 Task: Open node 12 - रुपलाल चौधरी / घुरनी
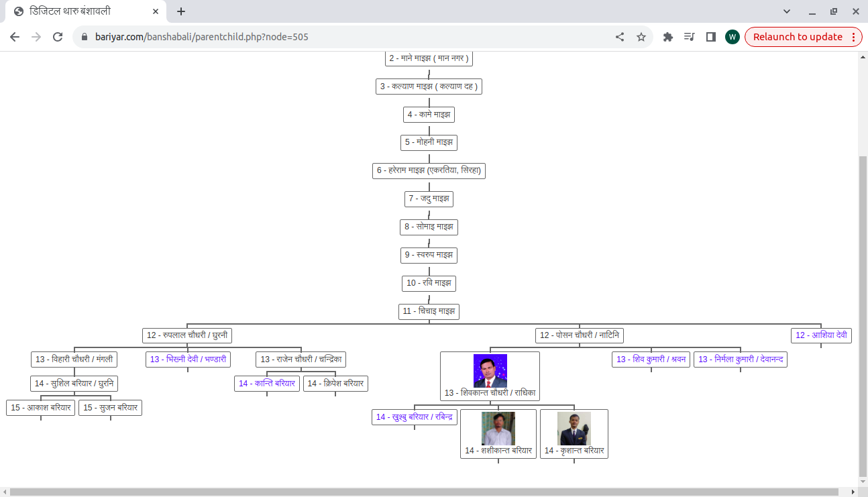tap(187, 335)
